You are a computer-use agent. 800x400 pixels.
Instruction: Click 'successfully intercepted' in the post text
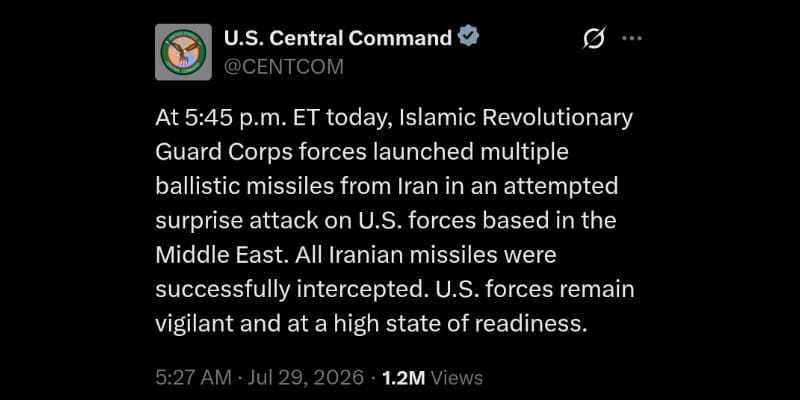click(x=289, y=289)
